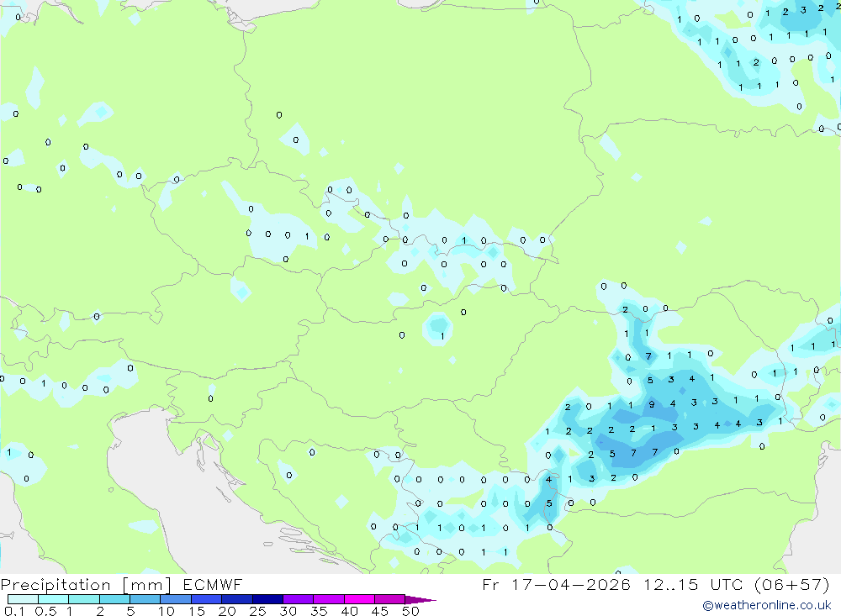Click the '0.1' legend scale label
841x616 pixels.
(14, 611)
